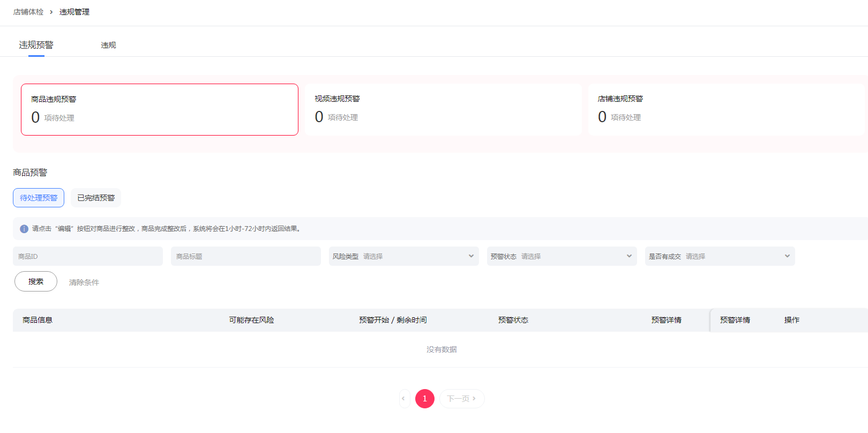Select the 视频违规预警 card

tap(443, 109)
